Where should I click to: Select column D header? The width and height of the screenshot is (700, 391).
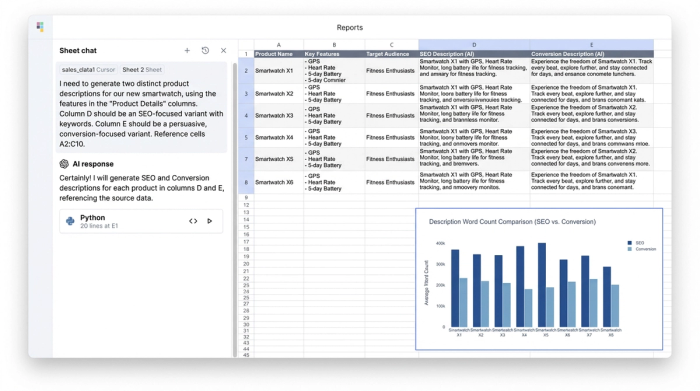(x=474, y=45)
